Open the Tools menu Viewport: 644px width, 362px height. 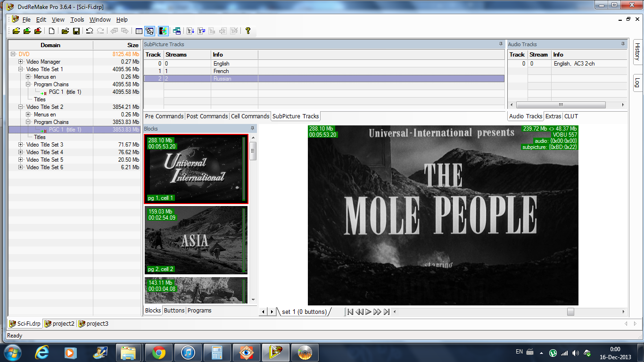[77, 20]
